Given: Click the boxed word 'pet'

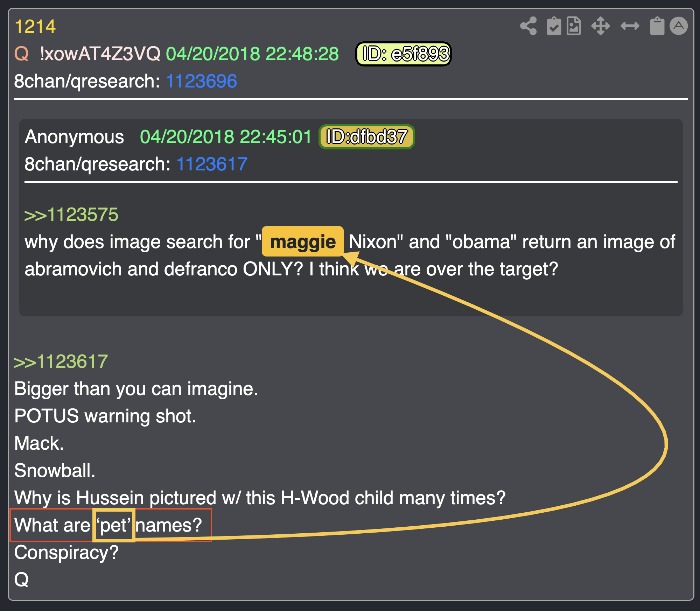Looking at the screenshot, I should click(x=114, y=525).
